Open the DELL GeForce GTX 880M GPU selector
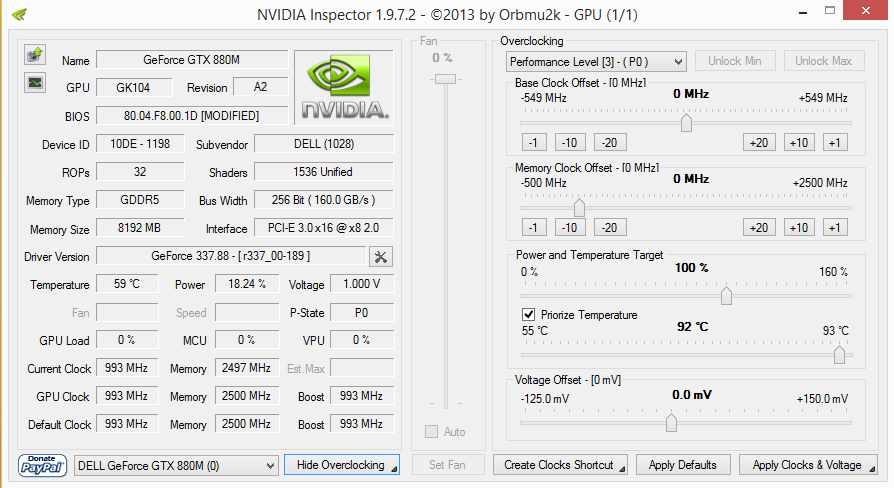 pos(176,466)
